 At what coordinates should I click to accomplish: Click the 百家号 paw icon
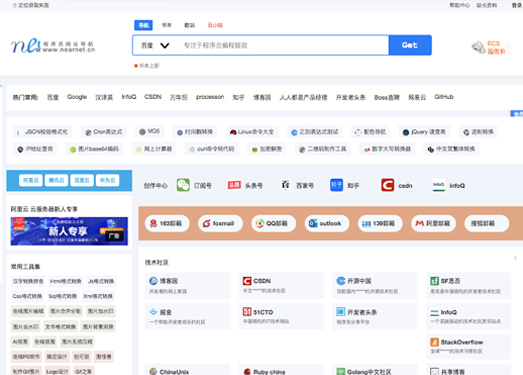(x=286, y=185)
